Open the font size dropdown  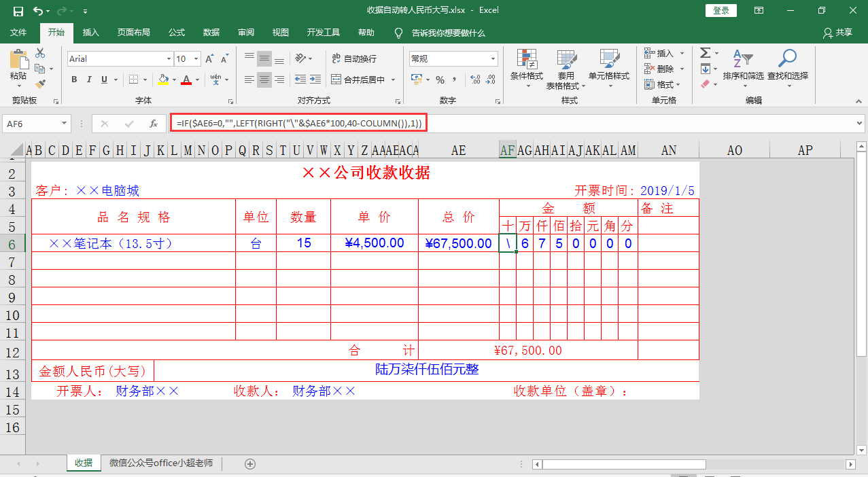tap(195, 59)
